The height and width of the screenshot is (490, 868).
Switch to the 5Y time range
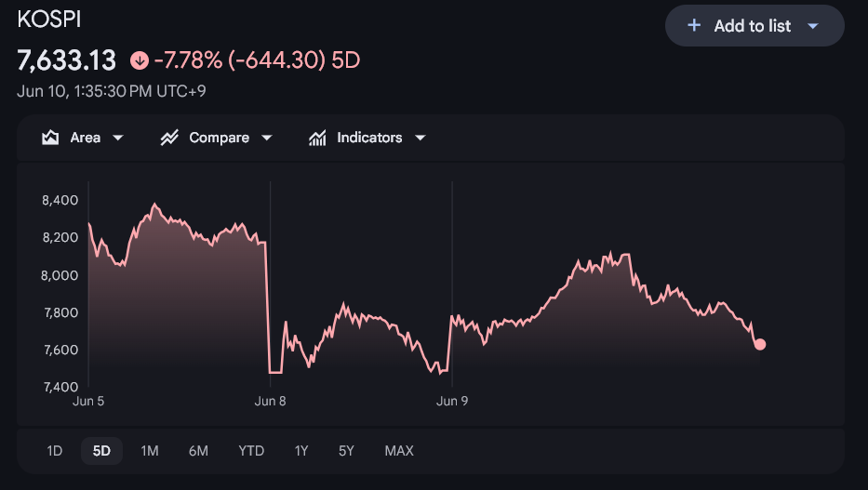coord(346,451)
